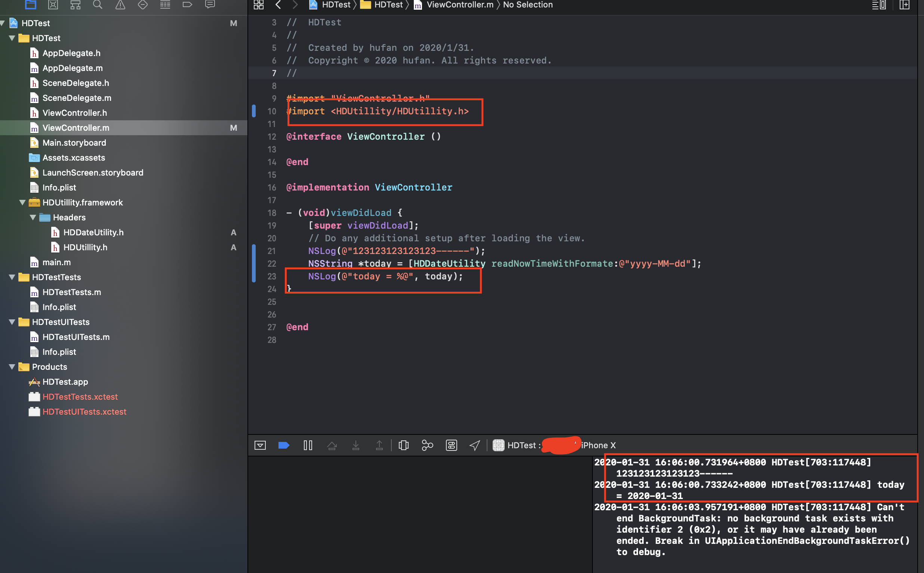This screenshot has width=924, height=573.
Task: Pause program execution in debug bar
Action: point(308,445)
